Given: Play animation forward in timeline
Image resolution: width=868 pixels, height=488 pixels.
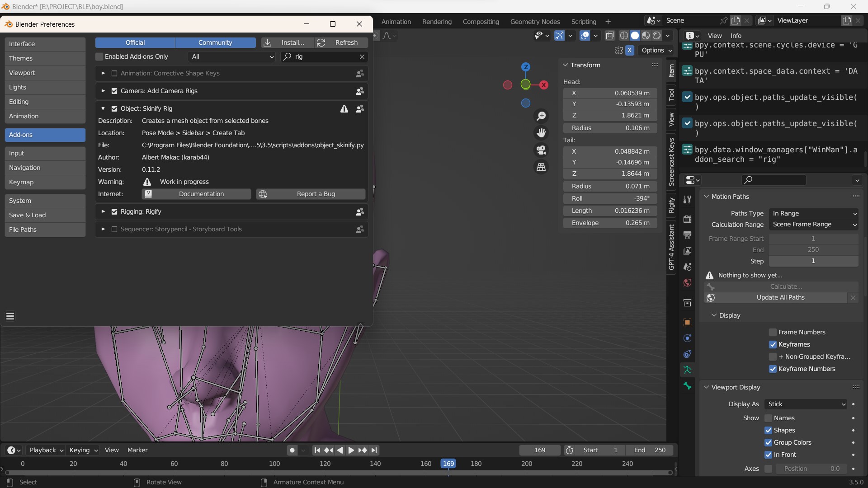Looking at the screenshot, I should click(351, 450).
